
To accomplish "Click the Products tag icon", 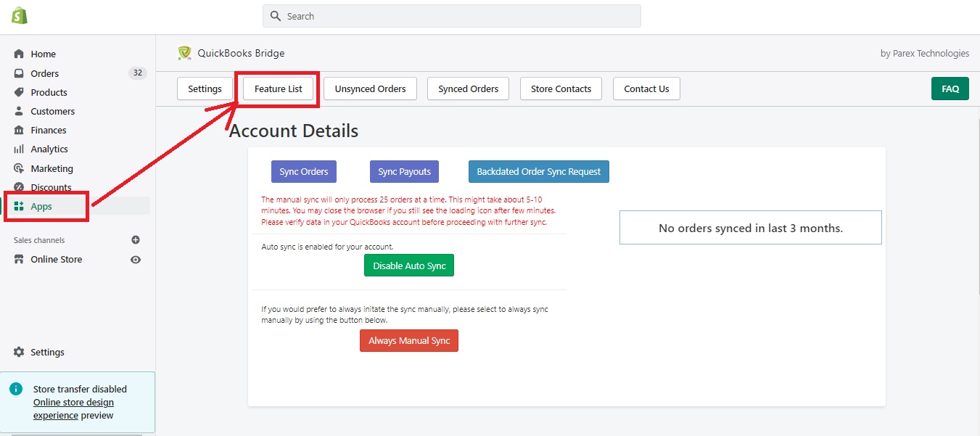I will pyautogui.click(x=19, y=92).
